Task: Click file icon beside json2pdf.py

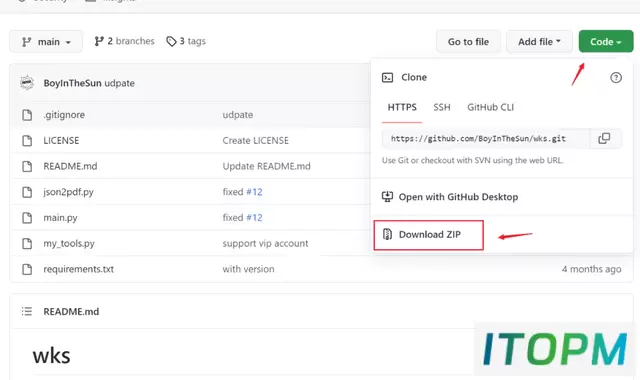Action: 27,192
